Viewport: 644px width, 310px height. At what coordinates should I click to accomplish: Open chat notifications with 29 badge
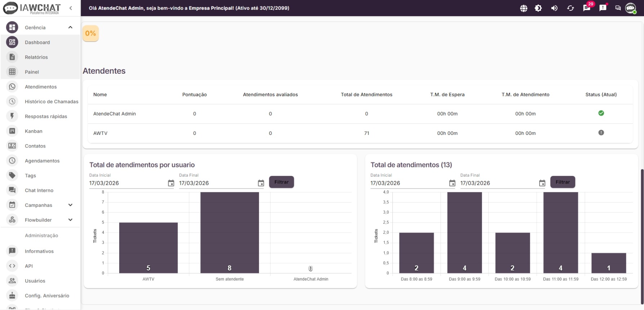pos(587,8)
